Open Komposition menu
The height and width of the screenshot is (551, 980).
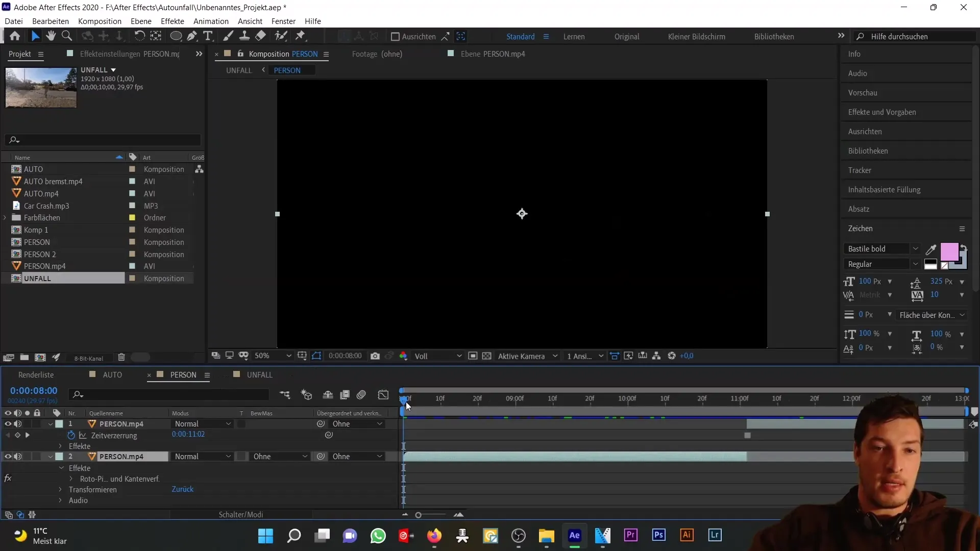100,21
